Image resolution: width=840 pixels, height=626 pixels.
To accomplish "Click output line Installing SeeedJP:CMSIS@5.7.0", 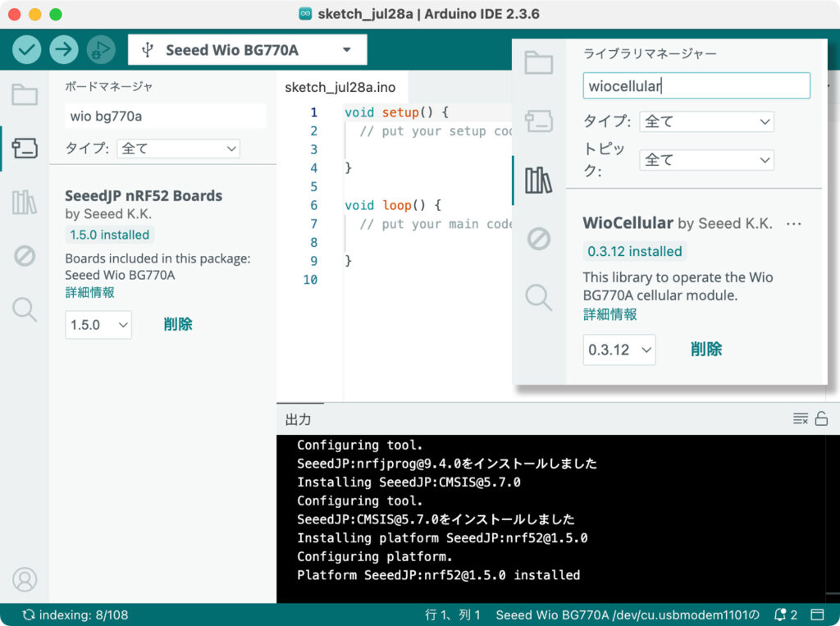I will click(409, 482).
